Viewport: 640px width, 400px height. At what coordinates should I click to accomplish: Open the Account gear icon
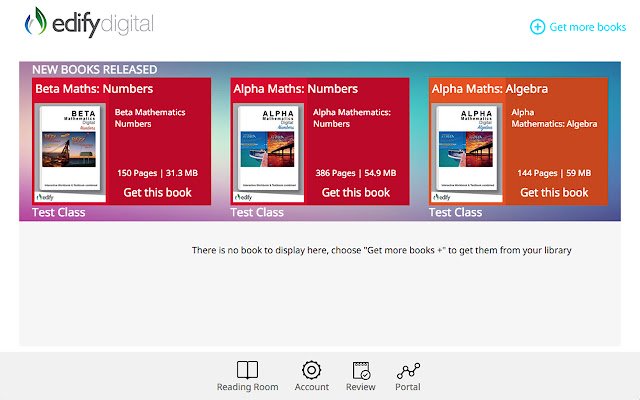pos(311,370)
